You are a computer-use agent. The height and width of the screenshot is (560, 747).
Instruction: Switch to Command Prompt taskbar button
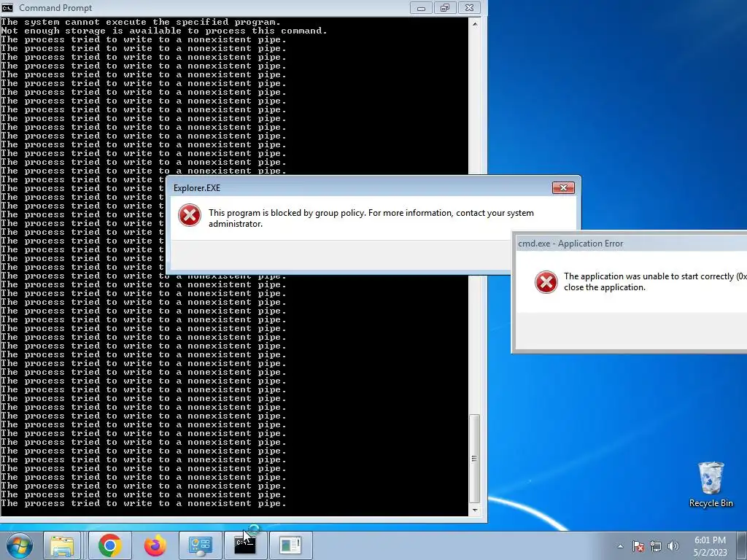[245, 545]
